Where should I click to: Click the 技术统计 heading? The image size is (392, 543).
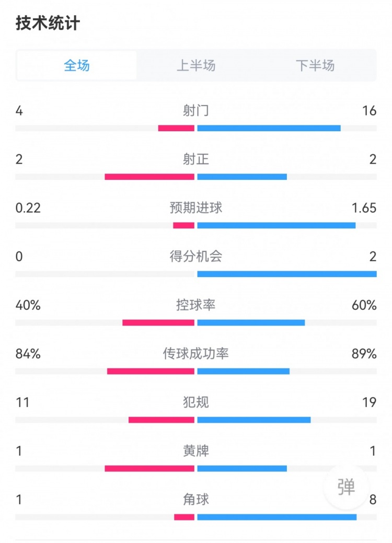pyautogui.click(x=48, y=24)
